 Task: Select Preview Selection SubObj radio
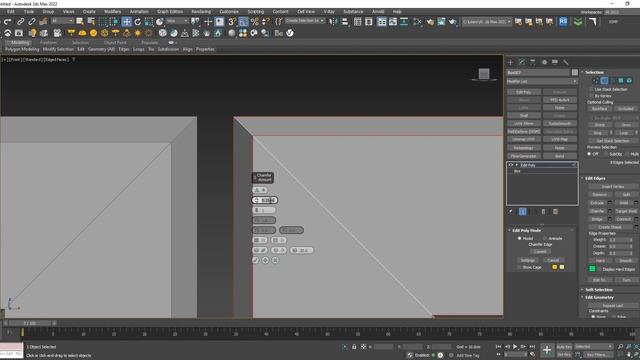(x=606, y=154)
